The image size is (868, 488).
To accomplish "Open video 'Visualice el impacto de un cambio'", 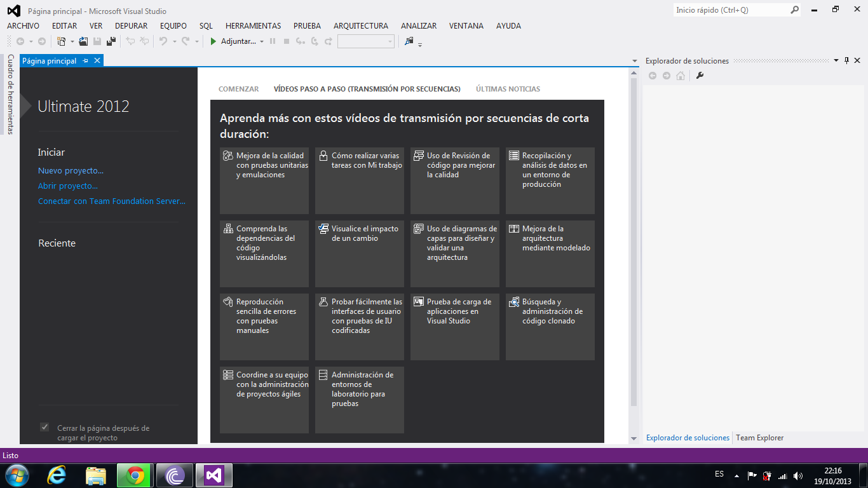I will pyautogui.click(x=360, y=254).
